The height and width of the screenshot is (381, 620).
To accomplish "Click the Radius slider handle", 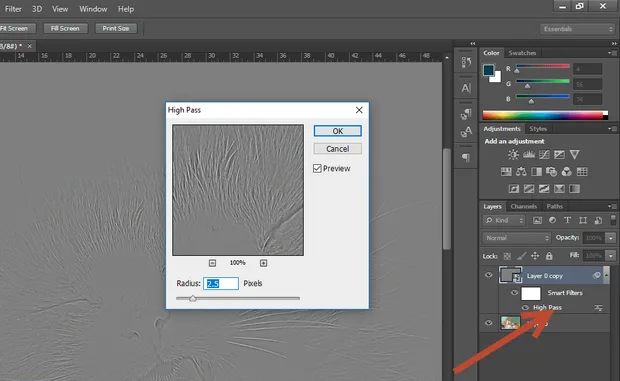I will 193,298.
